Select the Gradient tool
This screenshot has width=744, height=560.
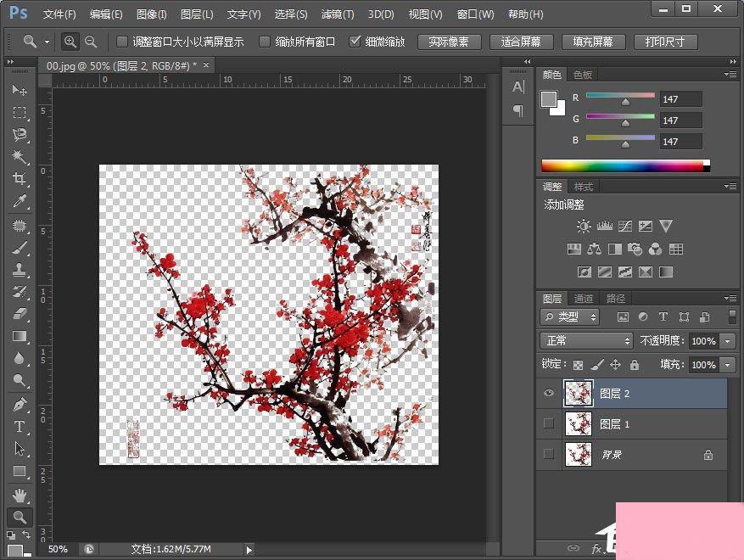[x=19, y=336]
